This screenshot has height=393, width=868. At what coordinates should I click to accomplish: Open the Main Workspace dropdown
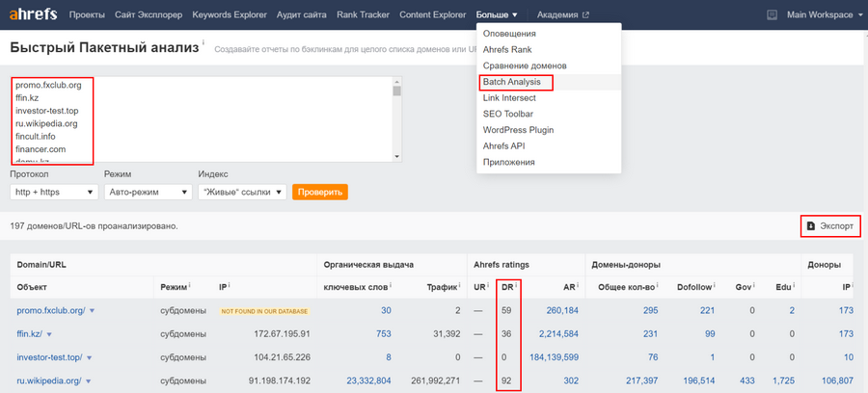[x=823, y=14]
